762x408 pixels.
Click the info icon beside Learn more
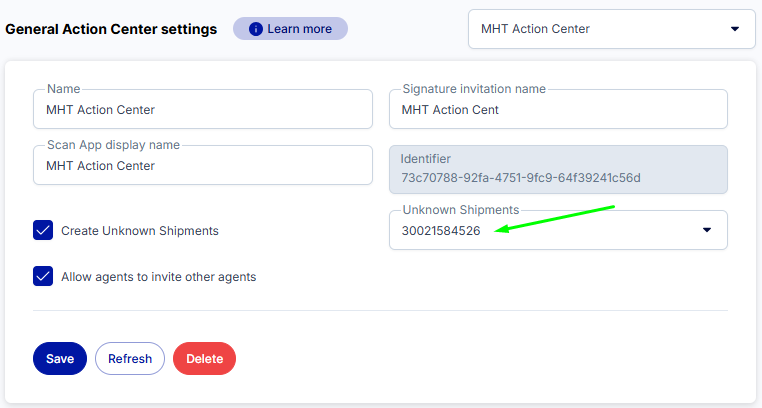tap(256, 29)
